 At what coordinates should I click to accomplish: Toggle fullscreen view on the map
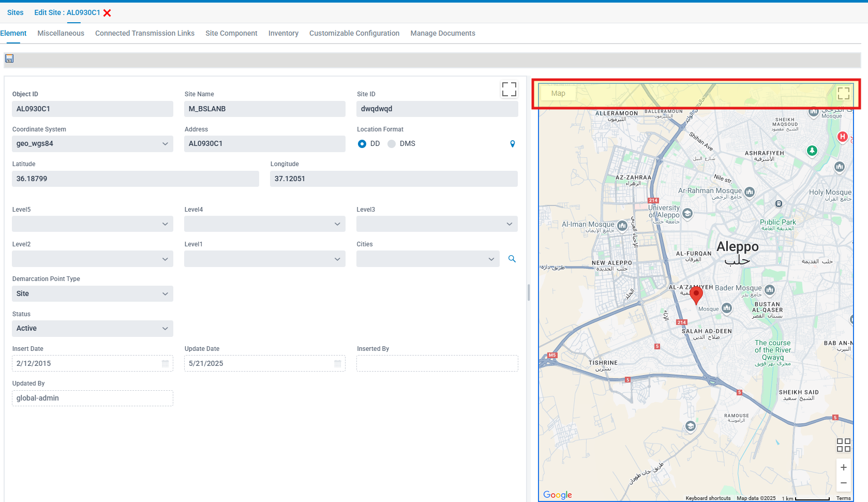(x=843, y=93)
